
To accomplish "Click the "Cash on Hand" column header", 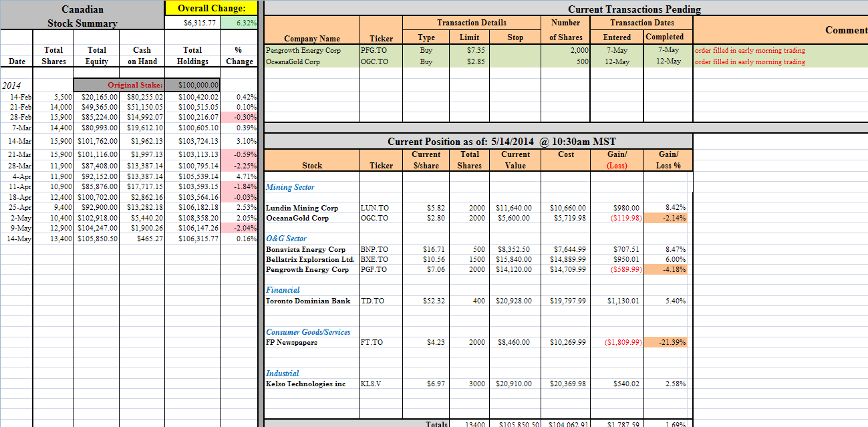I will [142, 55].
